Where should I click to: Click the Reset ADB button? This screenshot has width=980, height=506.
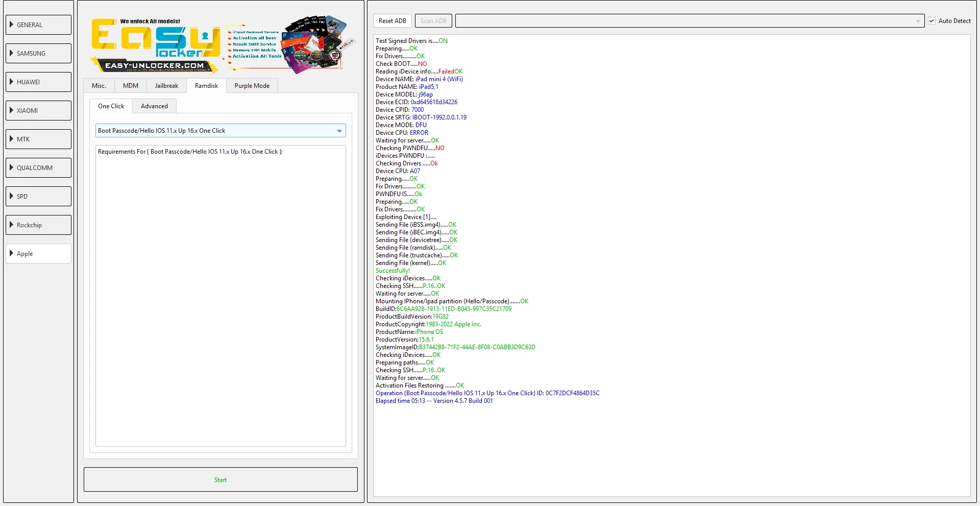393,21
